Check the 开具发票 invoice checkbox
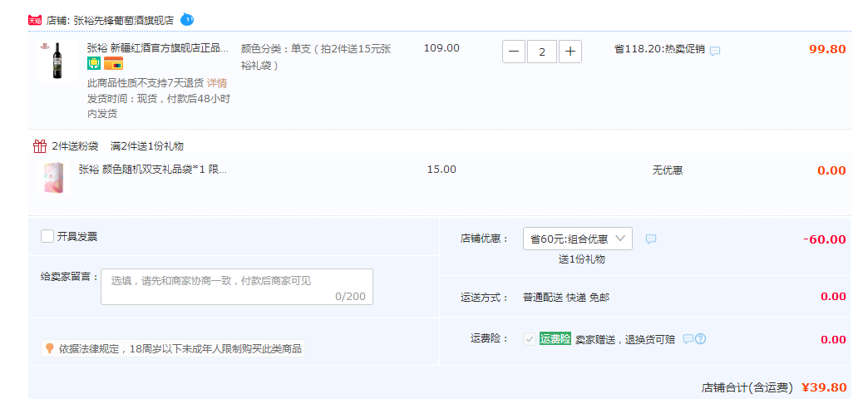This screenshot has height=399, width=868. (x=47, y=236)
